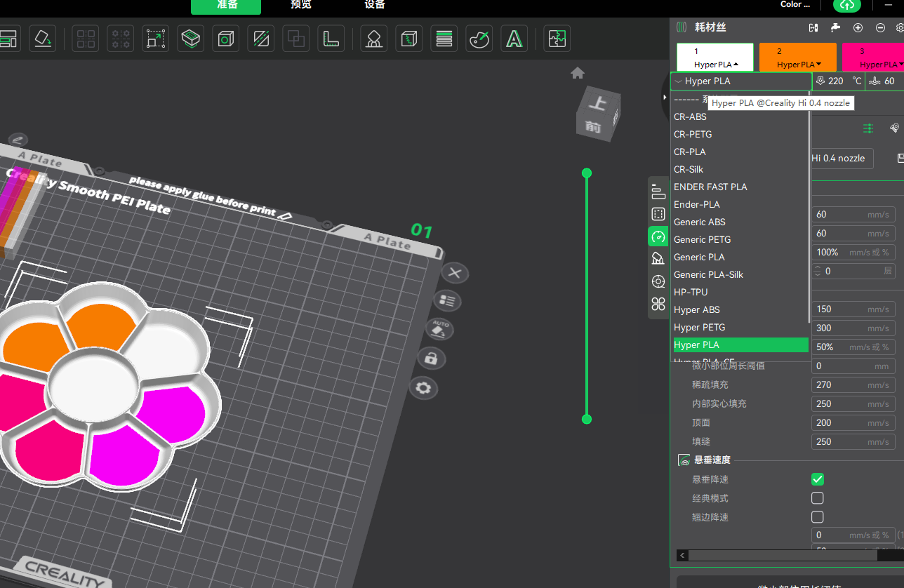Click the auto-orient model toolbar icon
Viewport: 904px width, 588px height.
[x=43, y=38]
